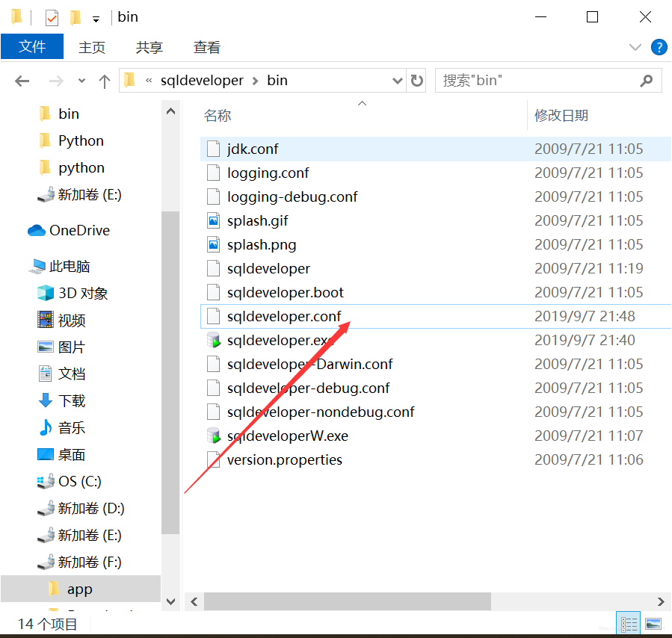Select the sqldeveloperW.exe application icon
Viewport: 672px width, 638px height.
pyautogui.click(x=214, y=436)
